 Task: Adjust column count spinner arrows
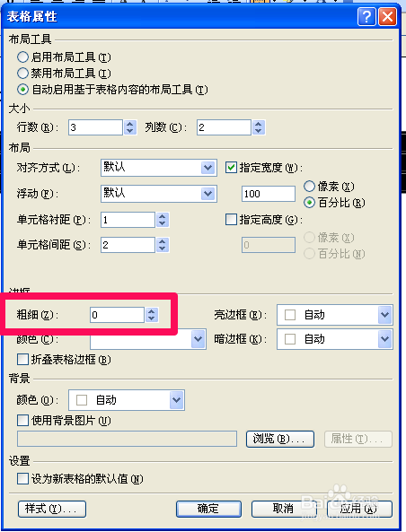coord(259,127)
